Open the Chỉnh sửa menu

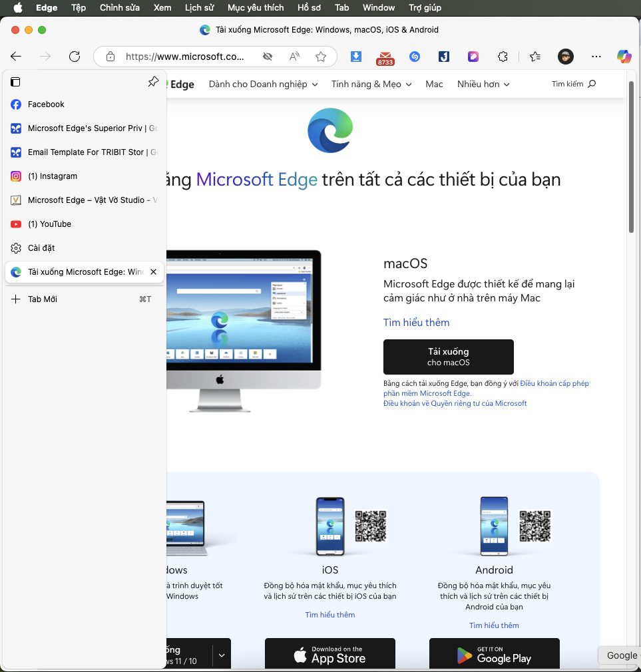click(120, 8)
